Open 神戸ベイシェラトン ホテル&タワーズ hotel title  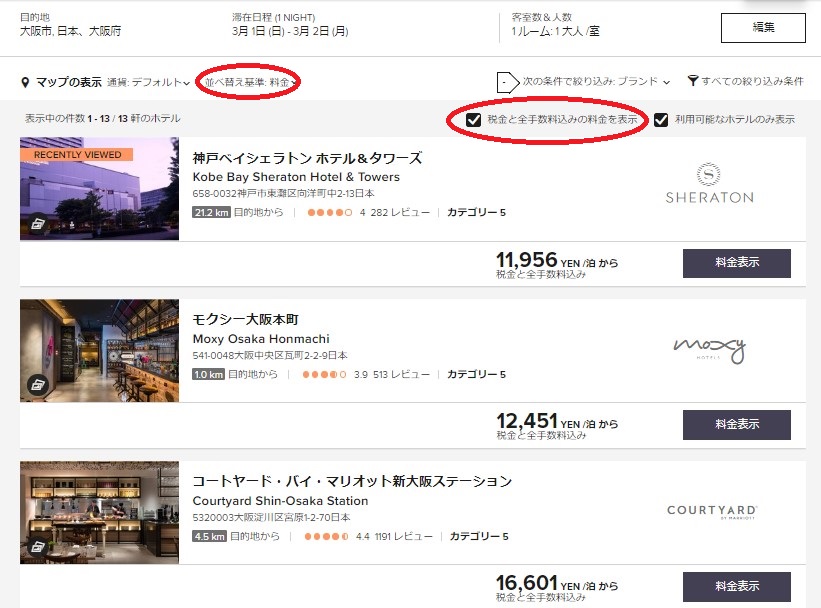[x=307, y=158]
